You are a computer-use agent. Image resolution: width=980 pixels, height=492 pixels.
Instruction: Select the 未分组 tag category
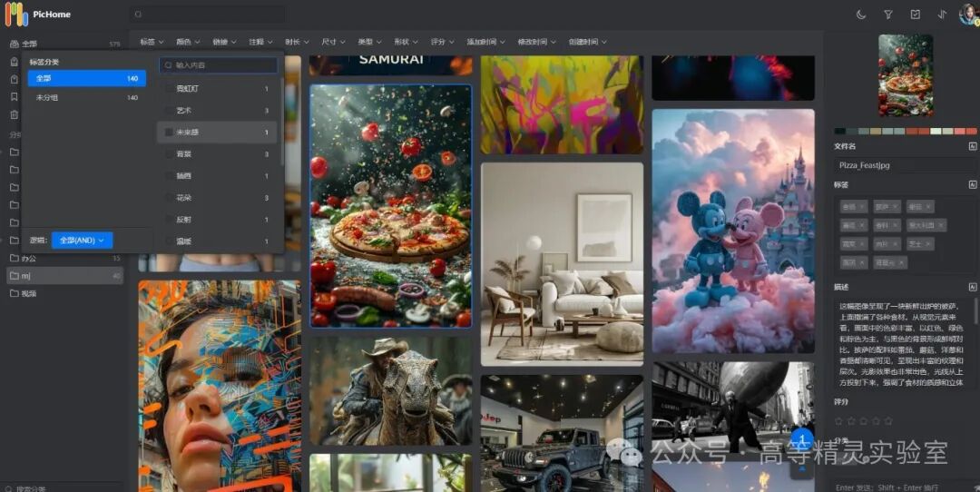(x=87, y=97)
